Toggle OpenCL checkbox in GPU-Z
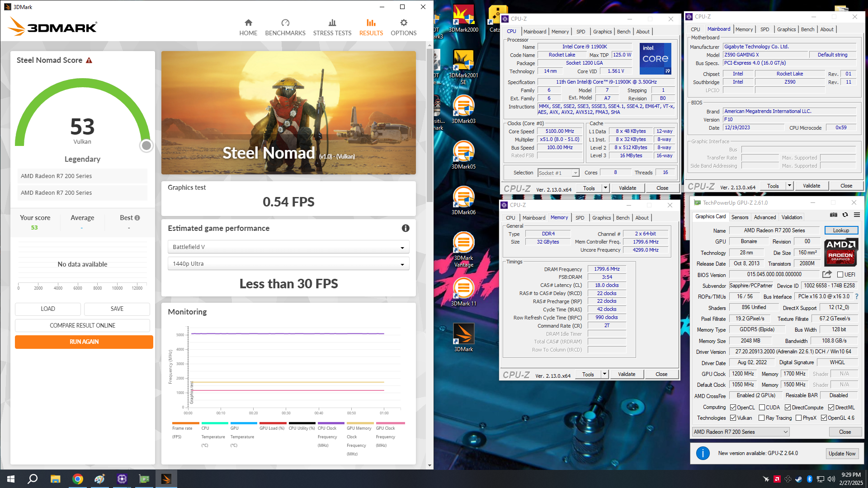The image size is (868, 488). pos(733,408)
